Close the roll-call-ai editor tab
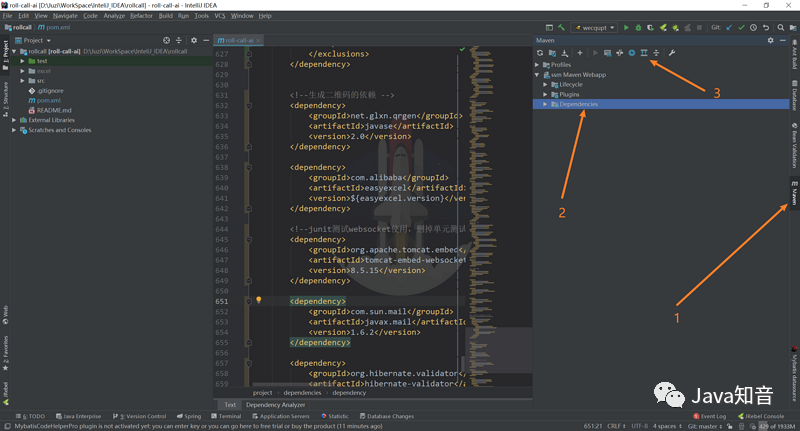The image size is (800, 431). [x=258, y=40]
